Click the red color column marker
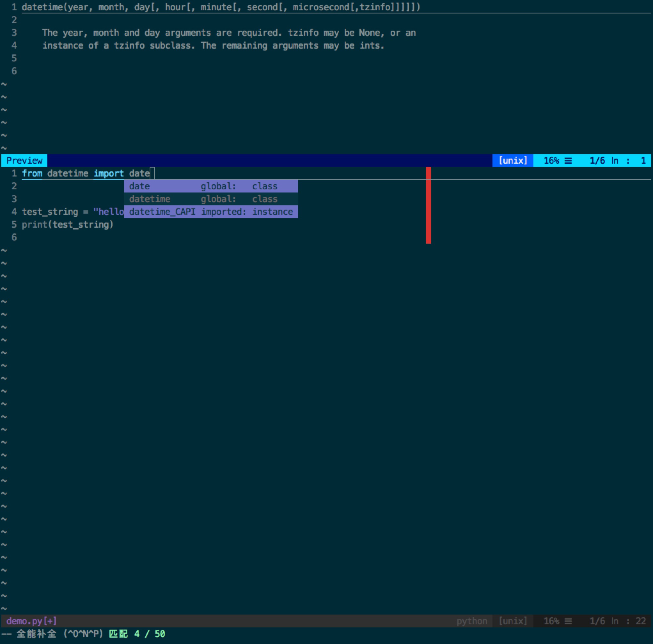Screen dimensions: 653x644 [428, 205]
